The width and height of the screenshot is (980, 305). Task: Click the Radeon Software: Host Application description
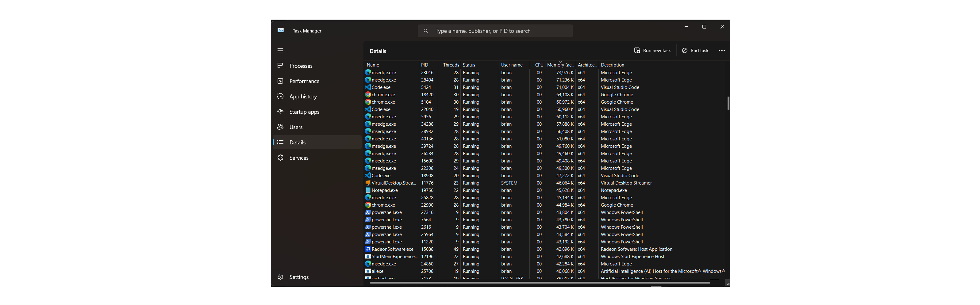pyautogui.click(x=636, y=249)
